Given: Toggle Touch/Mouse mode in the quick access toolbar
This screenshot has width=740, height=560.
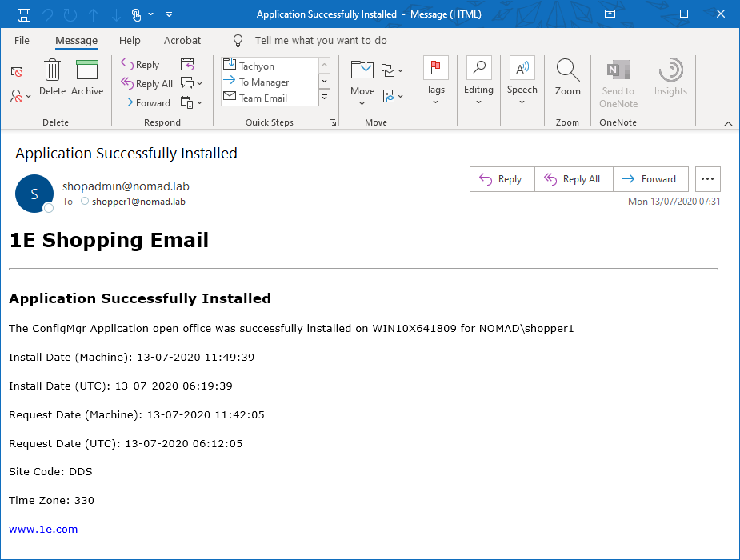Looking at the screenshot, I should pos(136,14).
